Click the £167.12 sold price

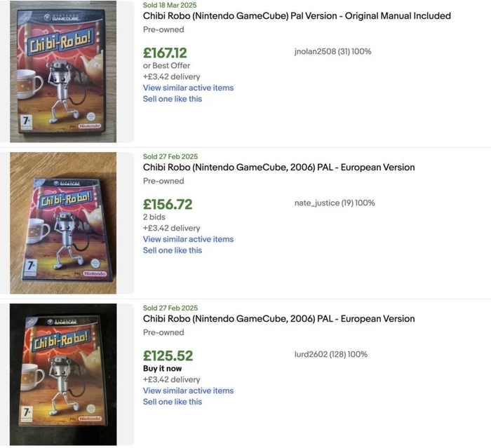click(x=165, y=53)
